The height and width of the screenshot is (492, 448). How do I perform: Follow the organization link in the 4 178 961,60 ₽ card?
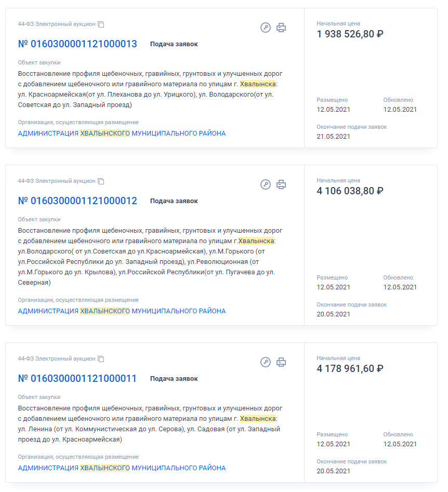tap(122, 468)
